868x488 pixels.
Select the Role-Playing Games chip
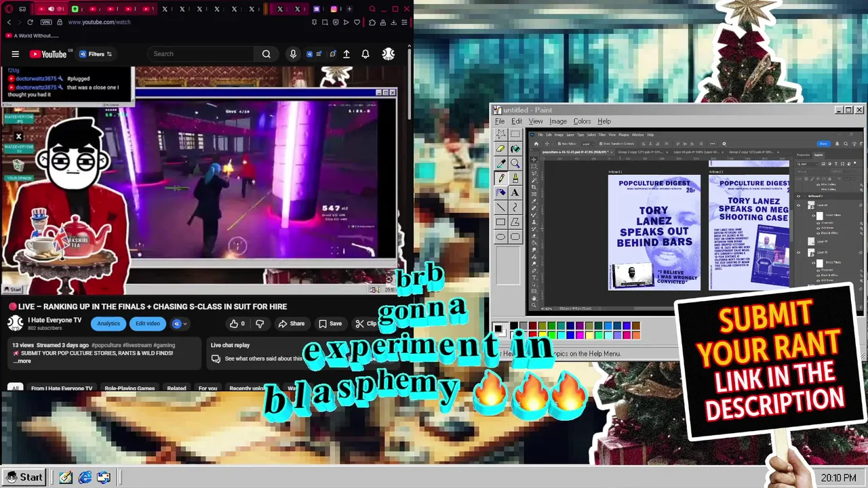130,388
